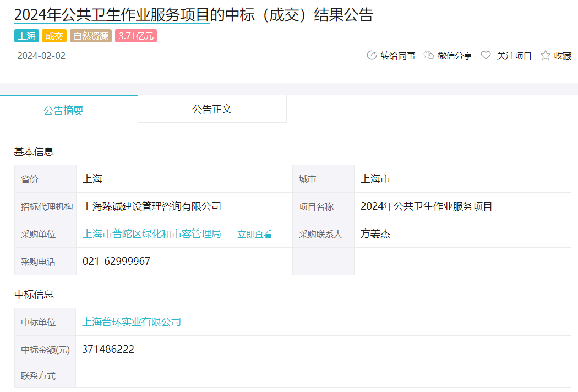Click the phone number 021-62999967
The image size is (578, 392).
pos(117,261)
